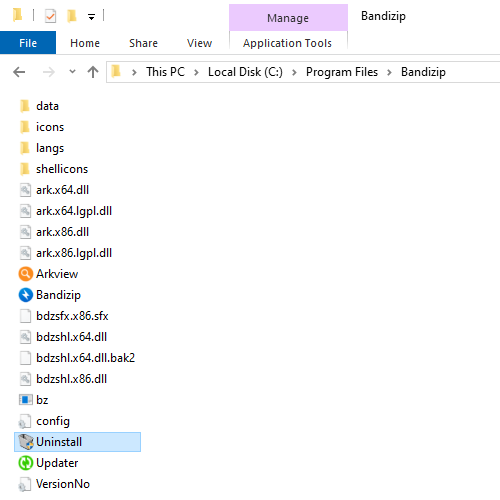Go up one folder level

(x=93, y=72)
